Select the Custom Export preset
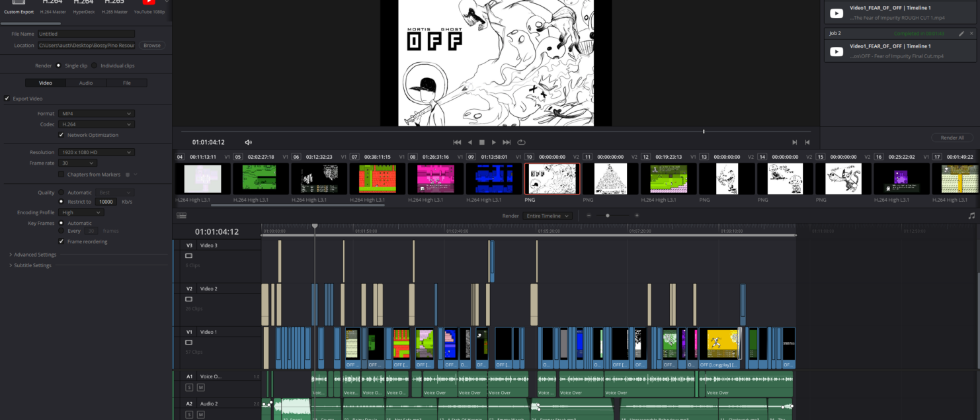This screenshot has height=420, width=980. 19,7
